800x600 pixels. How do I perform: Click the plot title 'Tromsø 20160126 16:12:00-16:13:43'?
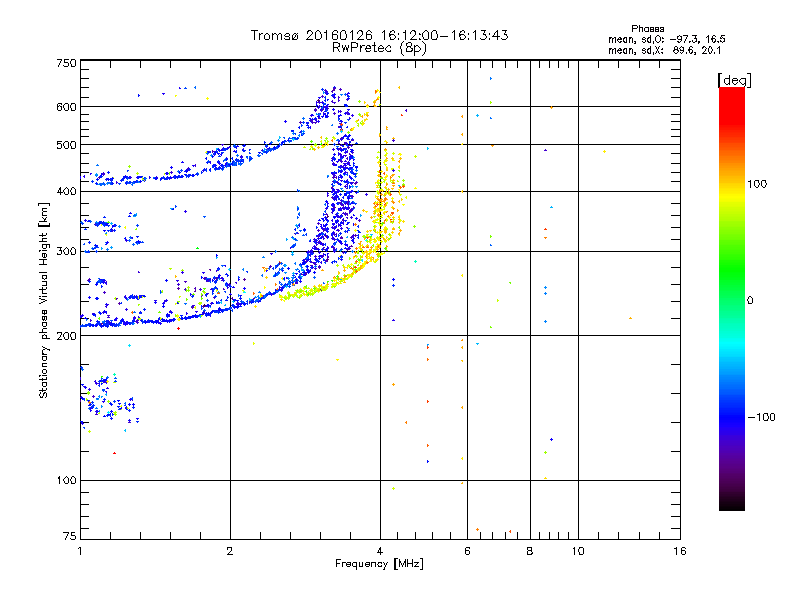(x=379, y=35)
